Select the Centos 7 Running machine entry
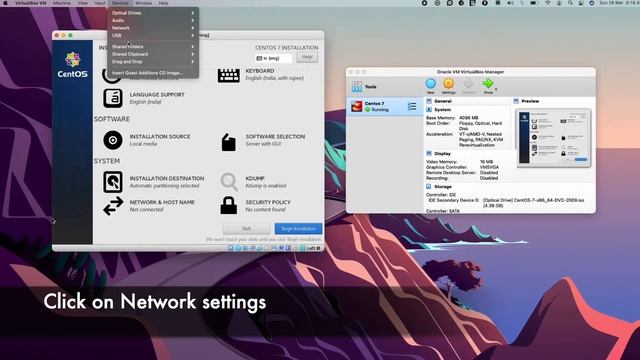This screenshot has height=360, width=640. click(x=384, y=107)
